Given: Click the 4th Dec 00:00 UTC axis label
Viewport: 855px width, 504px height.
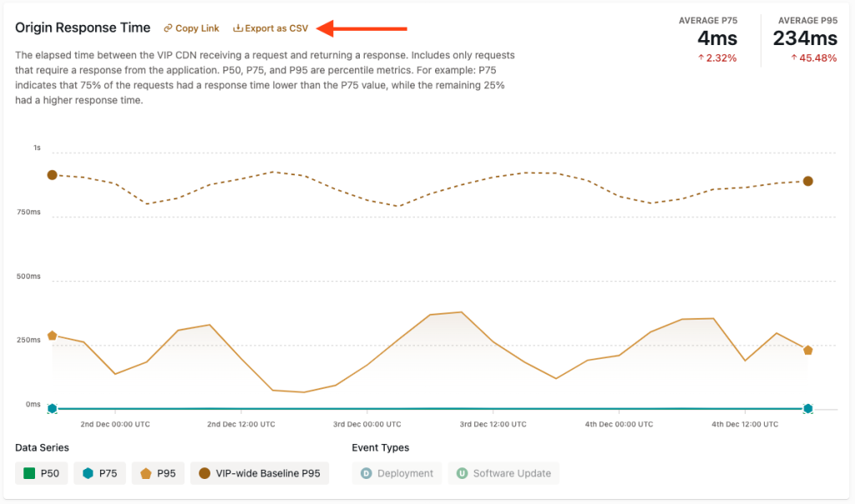Looking at the screenshot, I should (619, 424).
